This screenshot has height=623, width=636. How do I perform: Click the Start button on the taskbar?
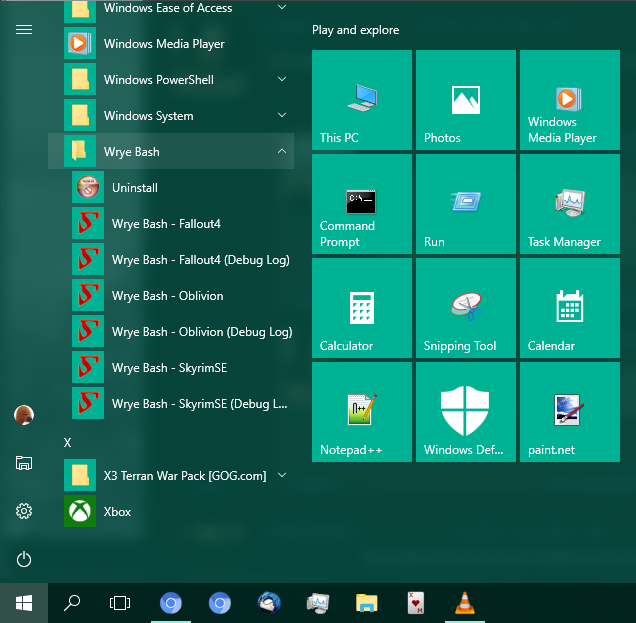pos(24,603)
